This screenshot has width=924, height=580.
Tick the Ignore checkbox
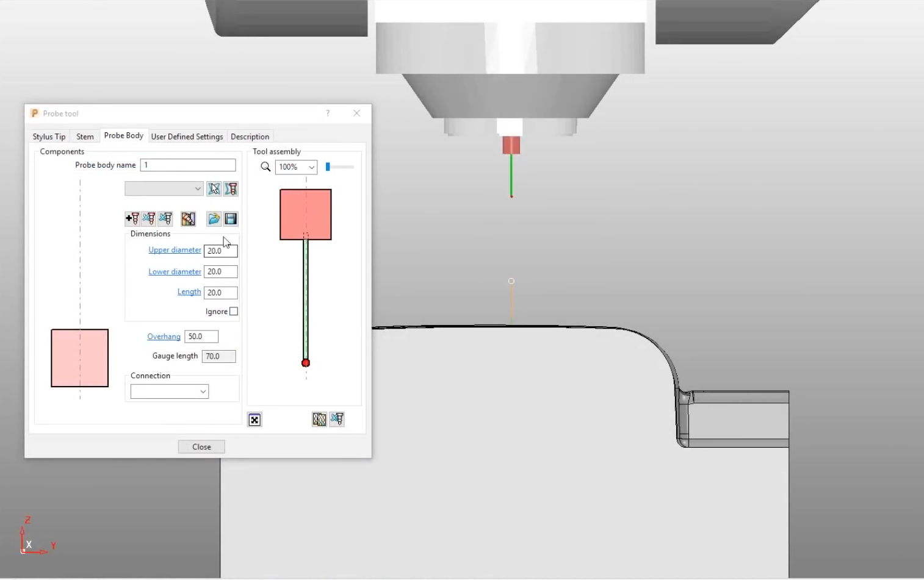tap(234, 312)
